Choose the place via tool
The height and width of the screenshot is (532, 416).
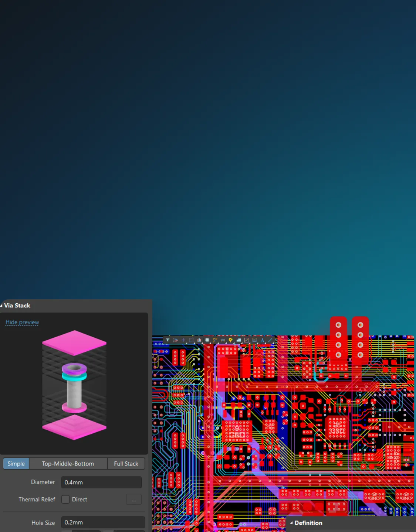[x=231, y=340]
